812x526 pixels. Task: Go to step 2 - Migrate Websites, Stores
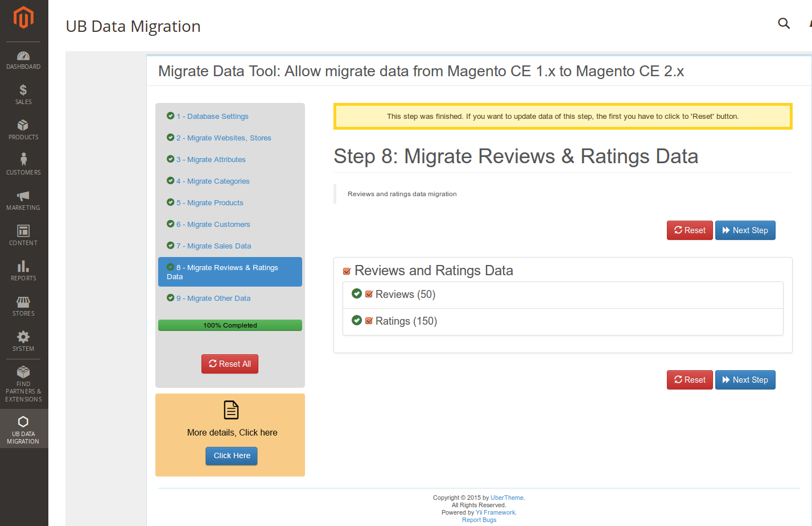(x=224, y=138)
